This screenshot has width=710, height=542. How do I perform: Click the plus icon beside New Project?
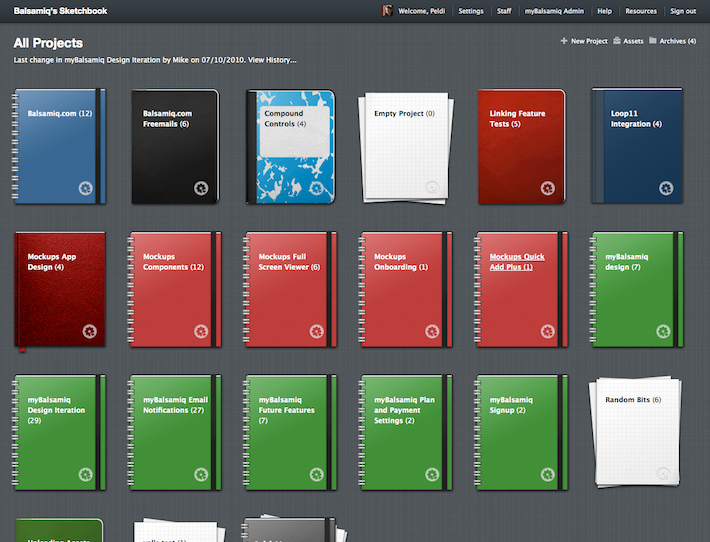(564, 41)
